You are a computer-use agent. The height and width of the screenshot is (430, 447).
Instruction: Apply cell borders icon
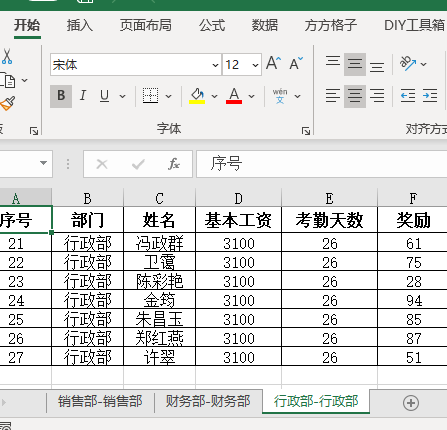[x=150, y=96]
